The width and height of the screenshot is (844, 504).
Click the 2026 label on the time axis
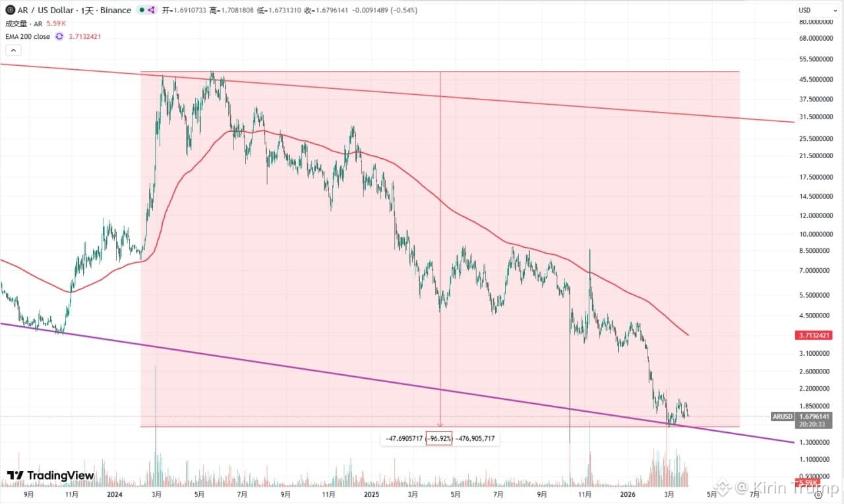coord(627,494)
